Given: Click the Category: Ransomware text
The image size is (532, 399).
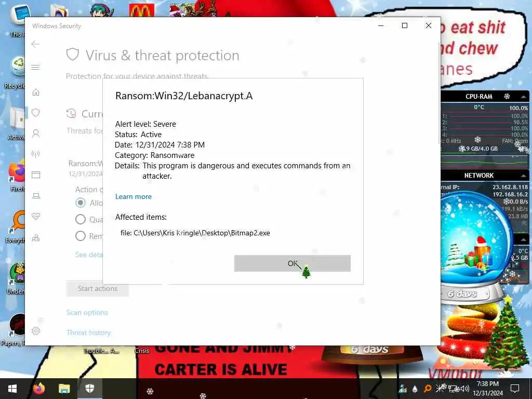Looking at the screenshot, I should click(x=155, y=155).
